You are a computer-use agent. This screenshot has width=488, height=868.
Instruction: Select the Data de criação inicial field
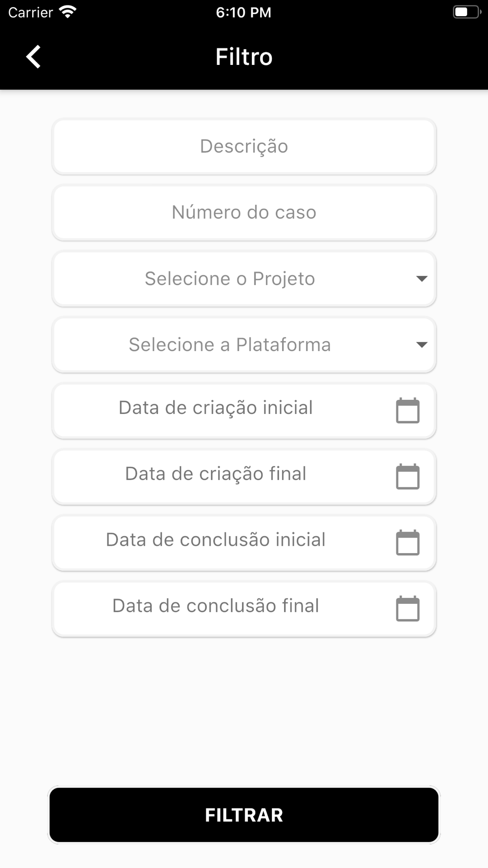tap(216, 408)
